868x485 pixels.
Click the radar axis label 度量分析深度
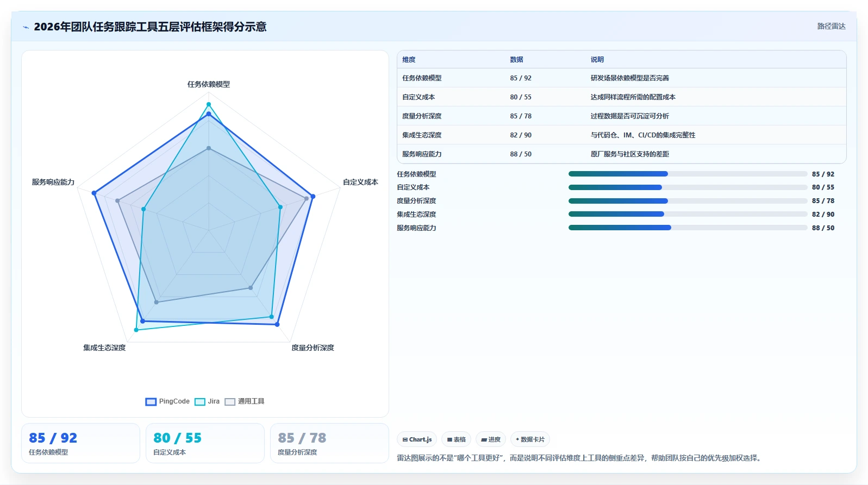[313, 348]
